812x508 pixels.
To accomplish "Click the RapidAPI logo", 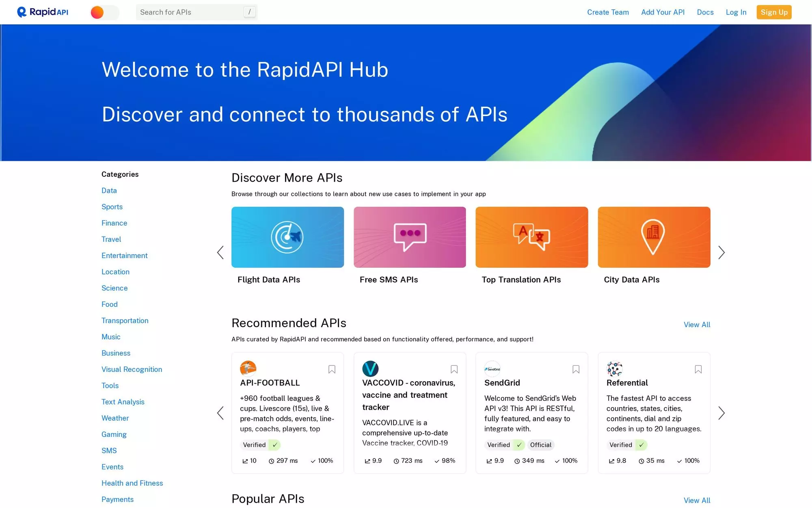I will tap(43, 12).
